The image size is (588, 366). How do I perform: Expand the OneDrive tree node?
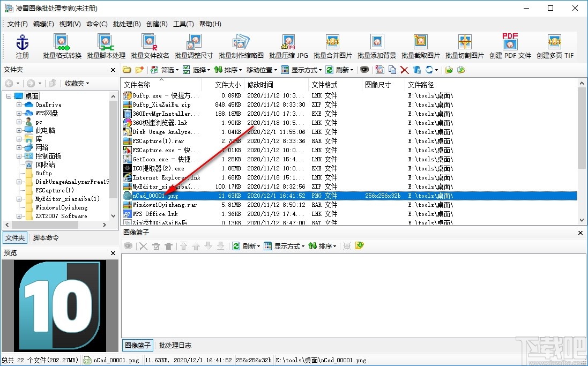[x=19, y=104]
